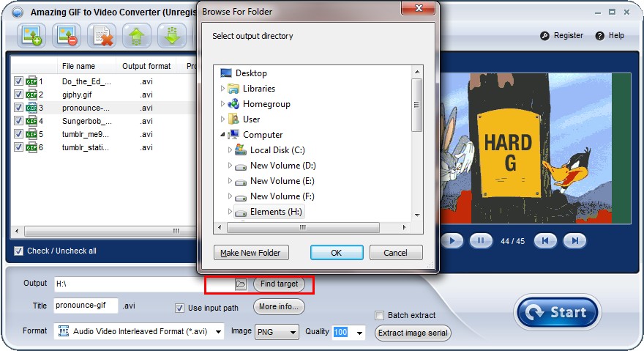Select giphy.gif file row

pos(103,95)
